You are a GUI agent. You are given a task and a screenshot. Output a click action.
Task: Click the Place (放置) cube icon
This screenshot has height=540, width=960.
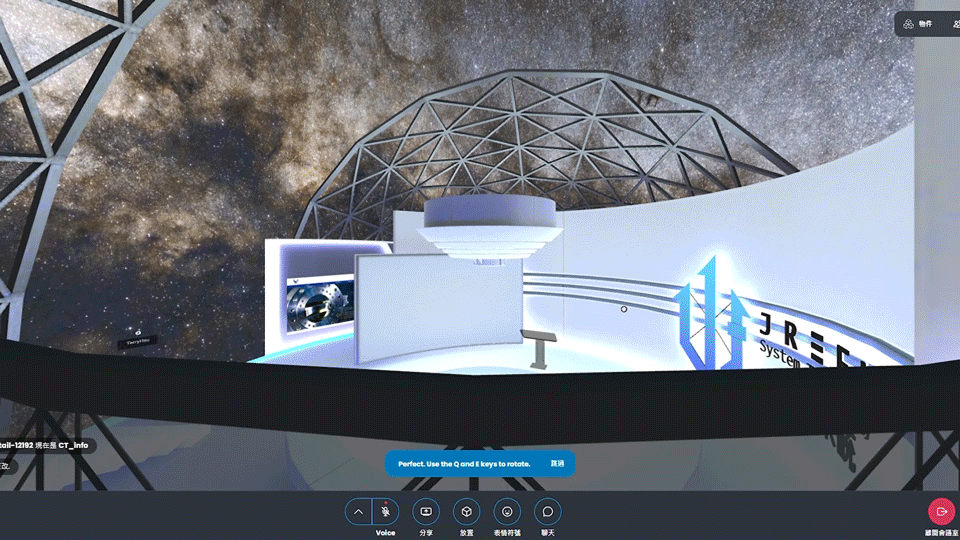[466, 511]
